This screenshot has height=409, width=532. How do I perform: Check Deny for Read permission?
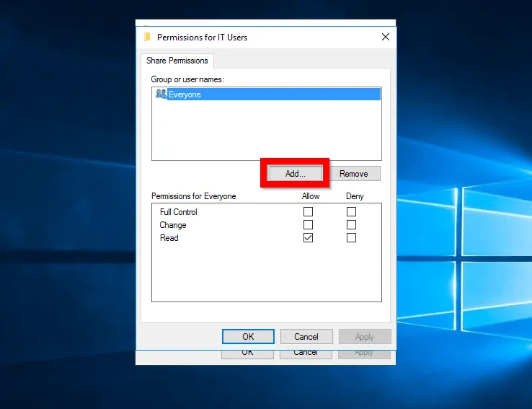pos(351,238)
